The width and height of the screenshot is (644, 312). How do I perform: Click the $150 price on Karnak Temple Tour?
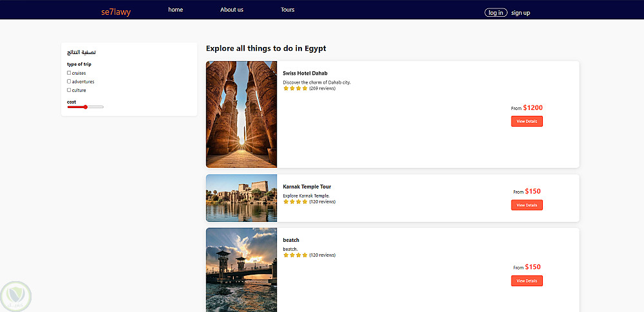(x=533, y=191)
